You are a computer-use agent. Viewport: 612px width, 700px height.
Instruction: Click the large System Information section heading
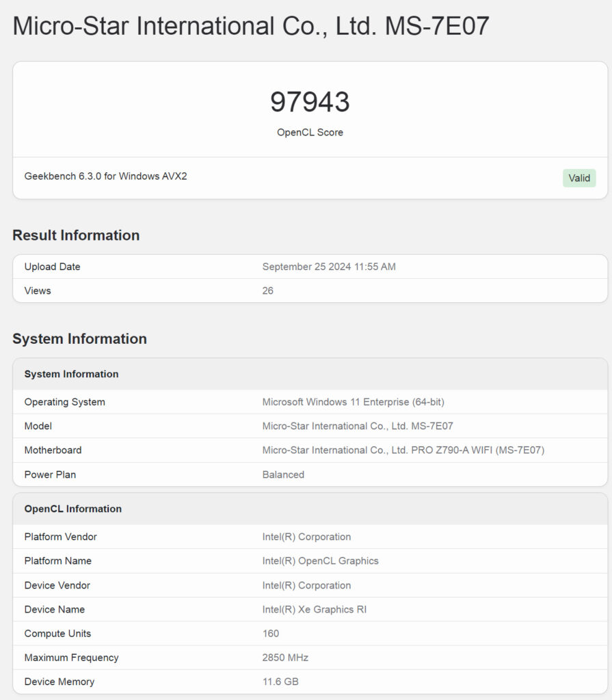pyautogui.click(x=79, y=339)
